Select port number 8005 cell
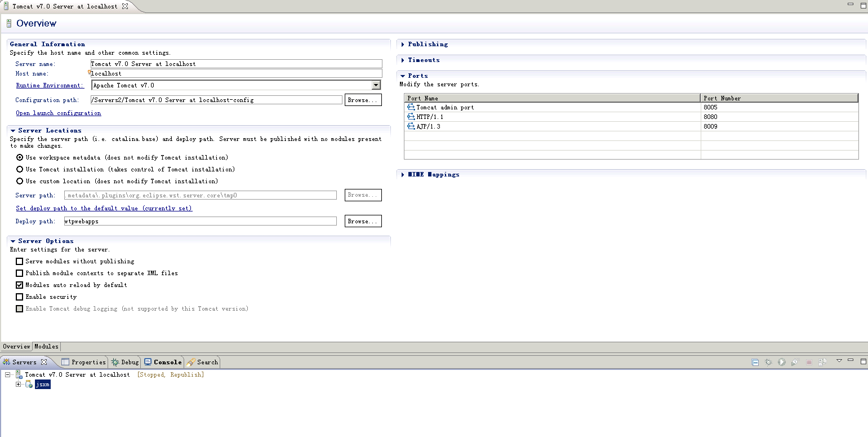 780,107
